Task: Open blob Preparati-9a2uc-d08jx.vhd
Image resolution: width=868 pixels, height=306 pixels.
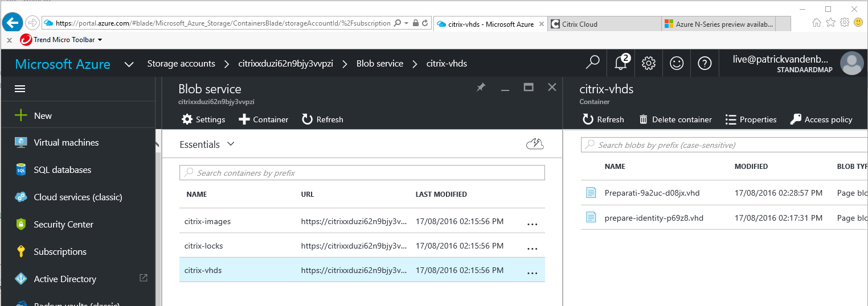Action: pos(652,193)
